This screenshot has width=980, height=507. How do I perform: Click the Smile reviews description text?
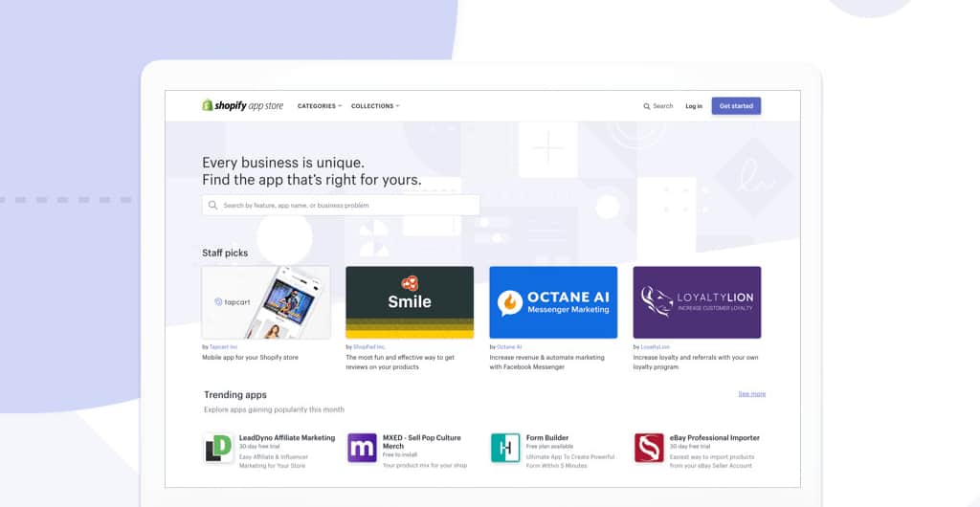pos(400,363)
